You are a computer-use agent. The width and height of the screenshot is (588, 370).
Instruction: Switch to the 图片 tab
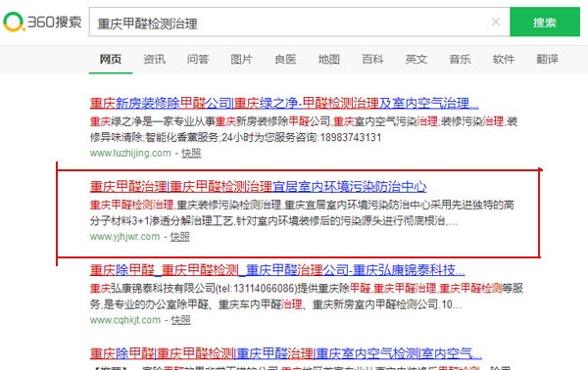241,59
